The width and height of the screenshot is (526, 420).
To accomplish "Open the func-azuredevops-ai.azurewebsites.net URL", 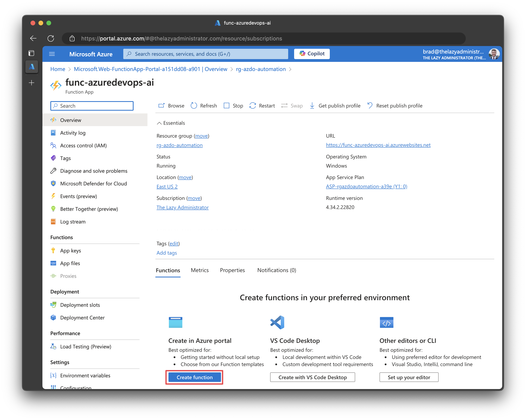I will pyautogui.click(x=378, y=145).
